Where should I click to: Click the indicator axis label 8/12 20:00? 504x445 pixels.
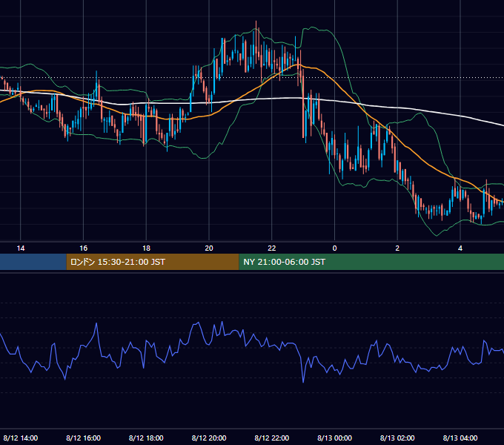209,438
